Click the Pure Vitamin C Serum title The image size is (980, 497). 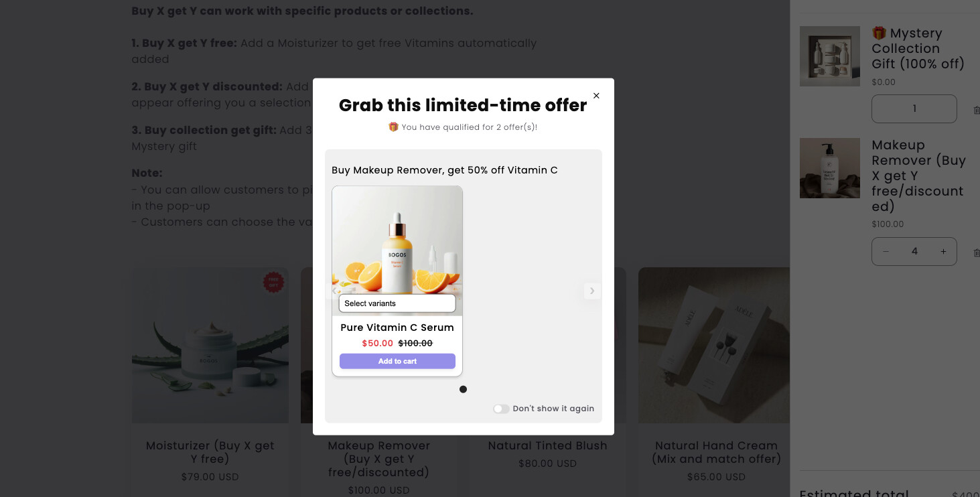coord(397,328)
